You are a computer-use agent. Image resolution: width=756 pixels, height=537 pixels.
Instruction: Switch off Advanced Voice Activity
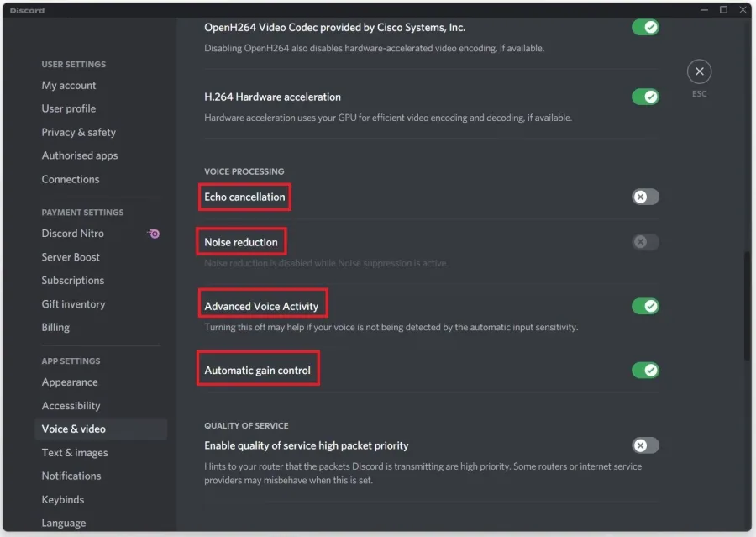coord(645,306)
